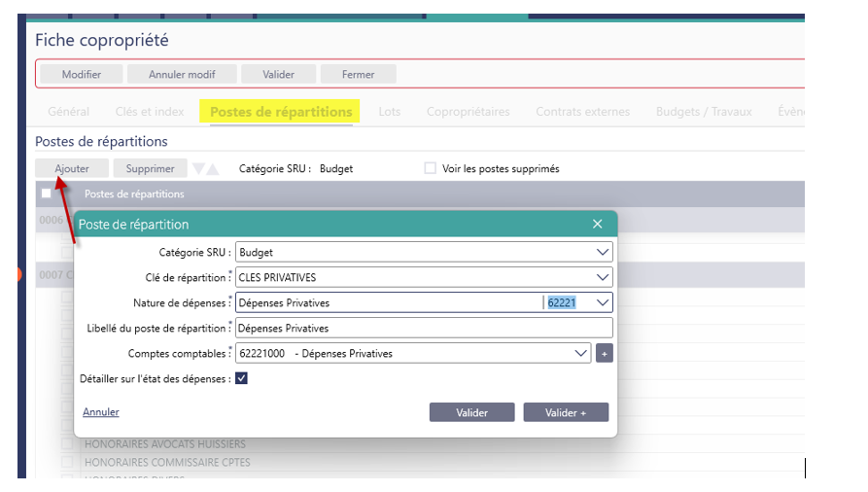
Task: Click the Annuler link in dialog
Action: 101,412
